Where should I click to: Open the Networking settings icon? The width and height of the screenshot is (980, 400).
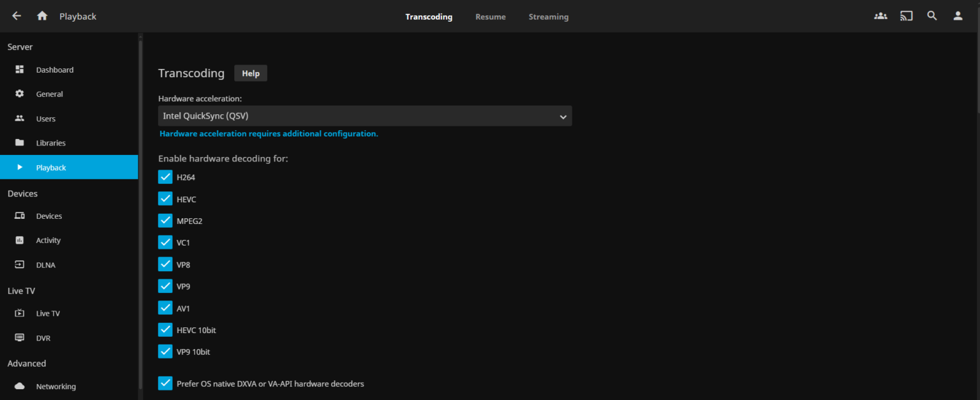[19, 386]
